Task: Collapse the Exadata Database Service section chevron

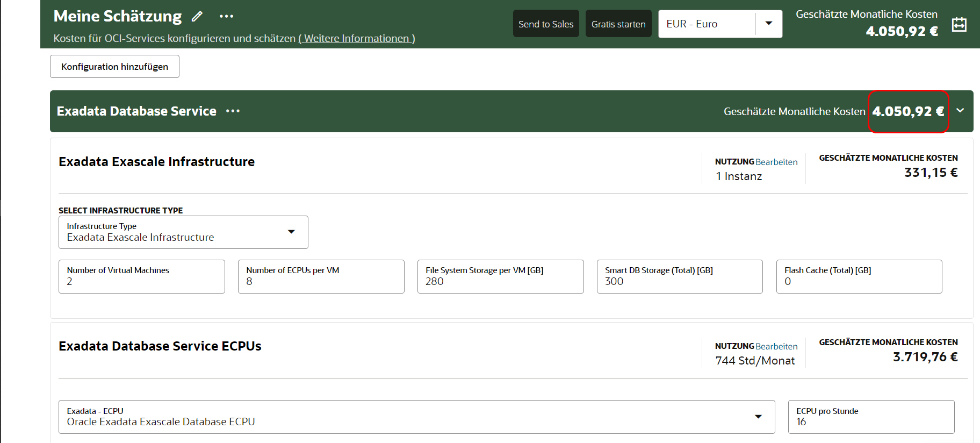Action: pos(960,111)
